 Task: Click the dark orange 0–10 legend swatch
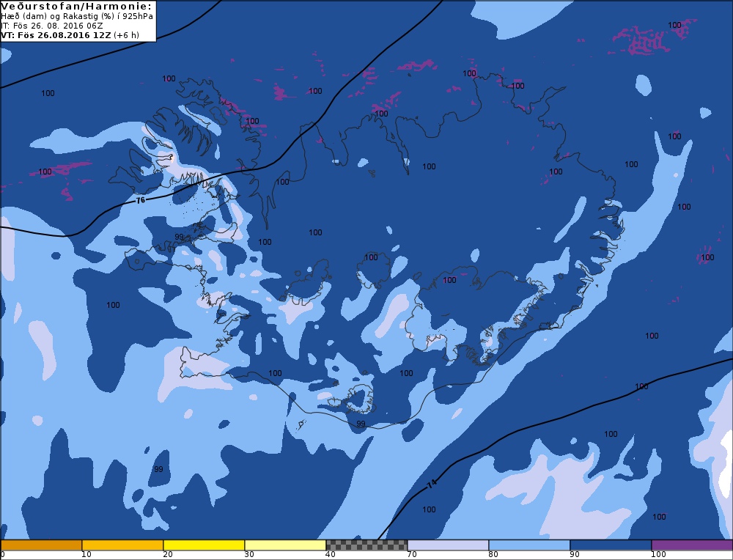[41, 545]
